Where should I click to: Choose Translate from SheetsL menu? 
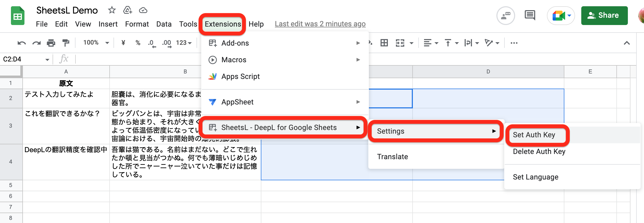tap(436, 157)
